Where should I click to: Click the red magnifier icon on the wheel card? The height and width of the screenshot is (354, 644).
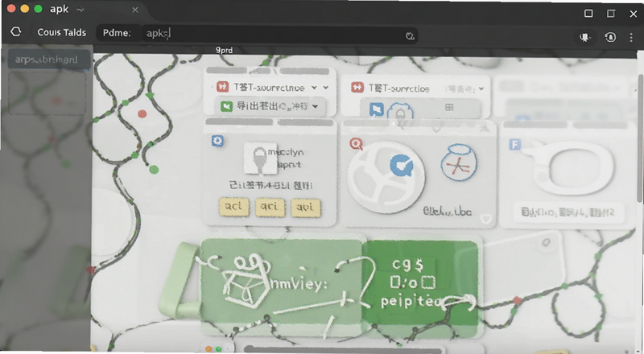tap(356, 144)
